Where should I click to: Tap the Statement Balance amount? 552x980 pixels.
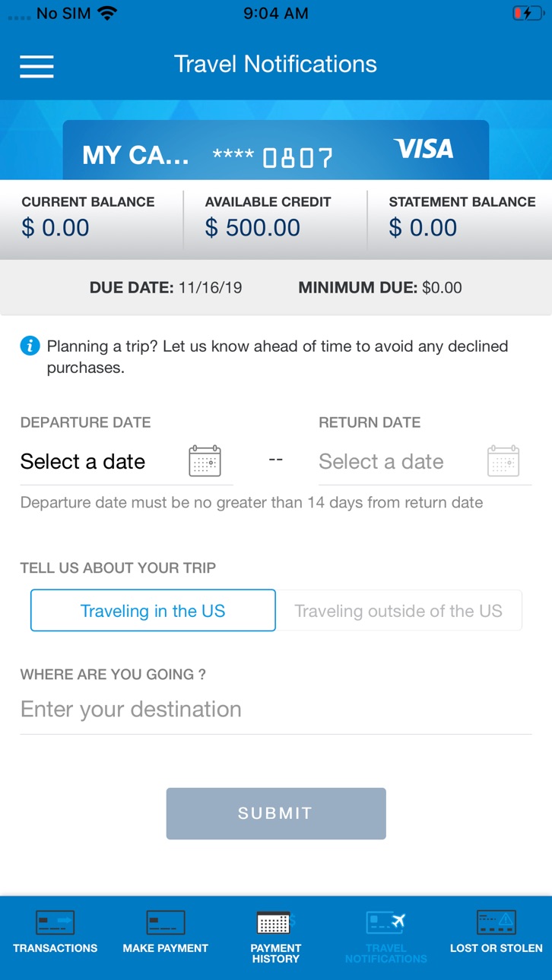click(423, 228)
